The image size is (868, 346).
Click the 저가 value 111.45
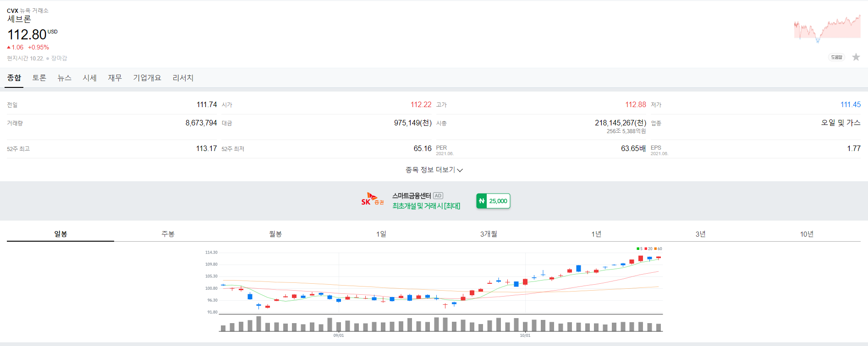851,105
